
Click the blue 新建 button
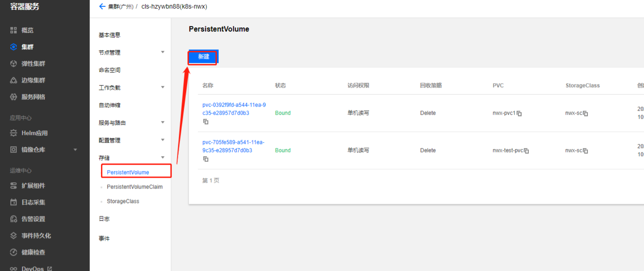[x=204, y=57]
